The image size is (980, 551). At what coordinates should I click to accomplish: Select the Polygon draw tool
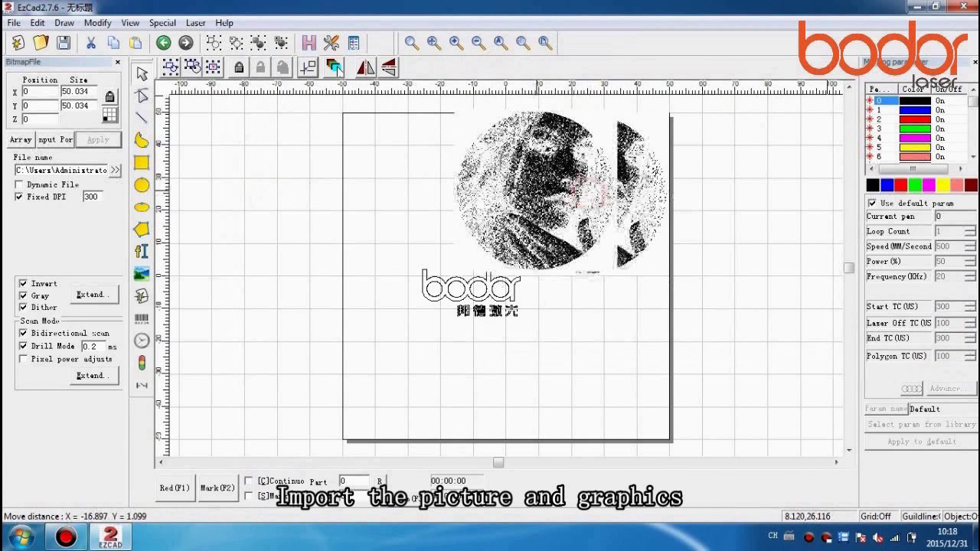click(x=142, y=229)
